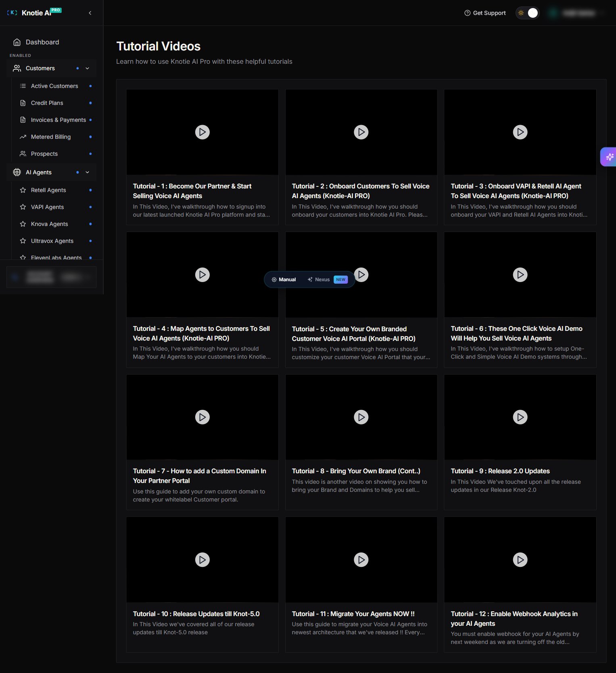Play Tutorial 9 Release 2.0 Updates video
This screenshot has width=616, height=673.
click(x=520, y=417)
